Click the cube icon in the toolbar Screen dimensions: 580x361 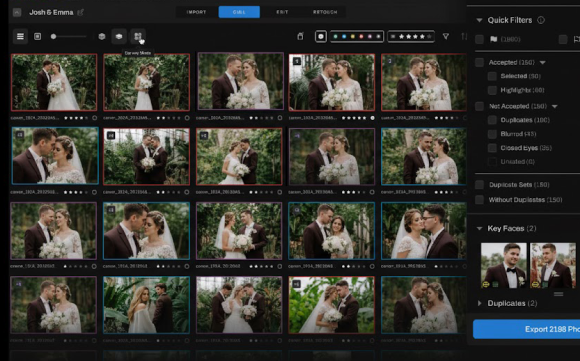pos(102,36)
